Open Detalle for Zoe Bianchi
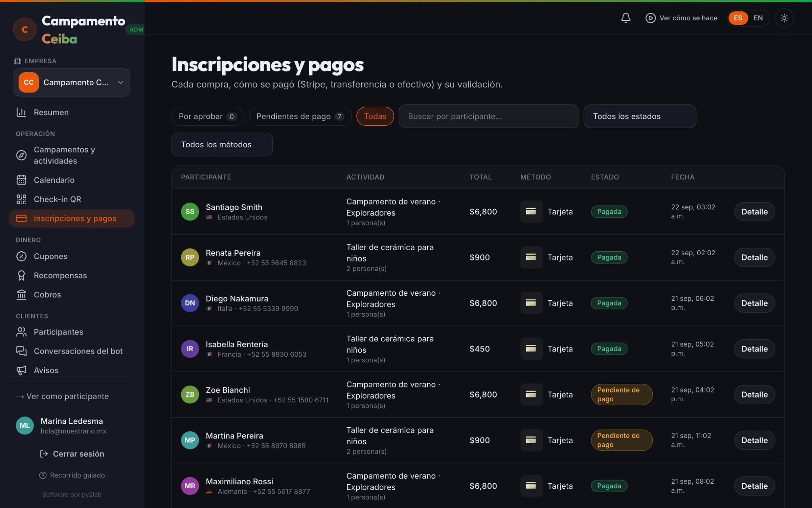812x508 pixels. [x=754, y=395]
